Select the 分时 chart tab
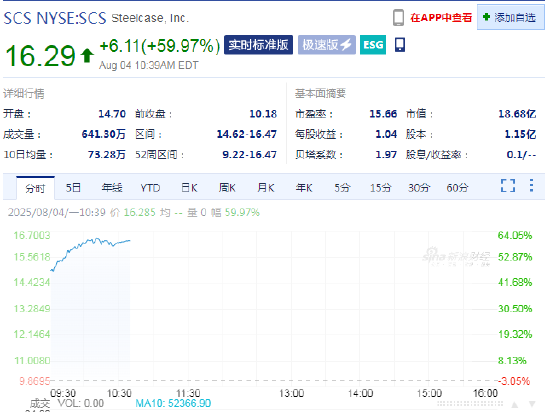This screenshot has width=550, height=412. pyautogui.click(x=35, y=188)
